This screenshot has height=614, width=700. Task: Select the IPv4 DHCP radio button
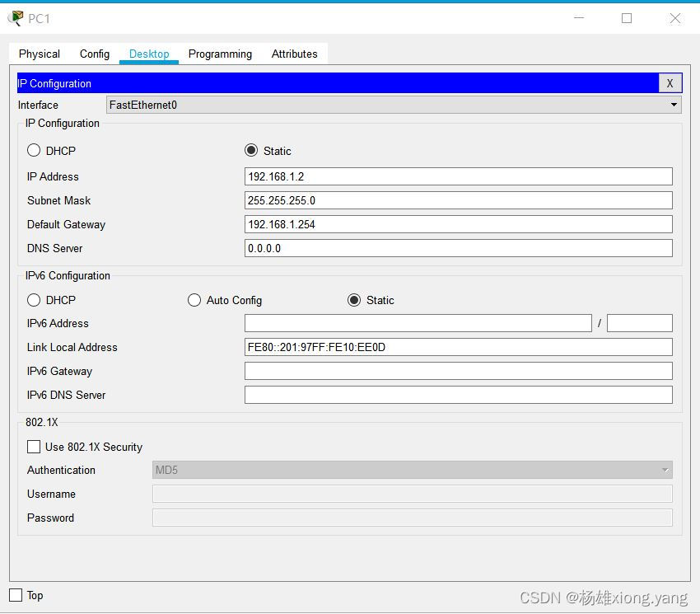[x=34, y=151]
